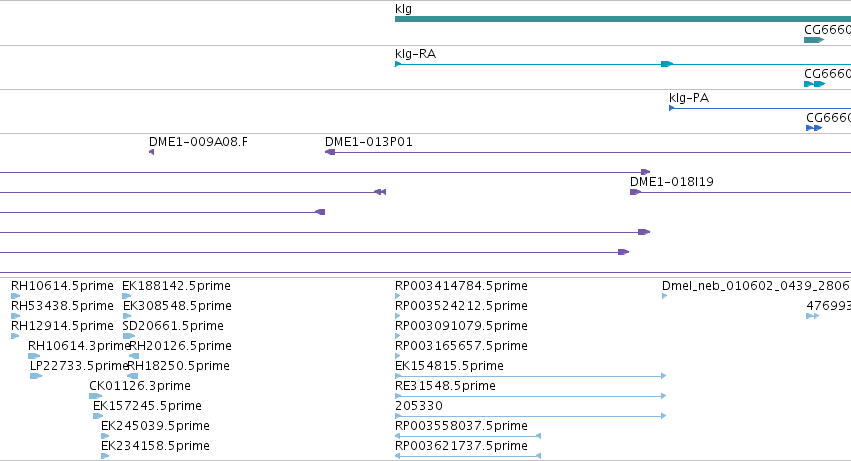Select the 205330 alignment feature

click(531, 416)
